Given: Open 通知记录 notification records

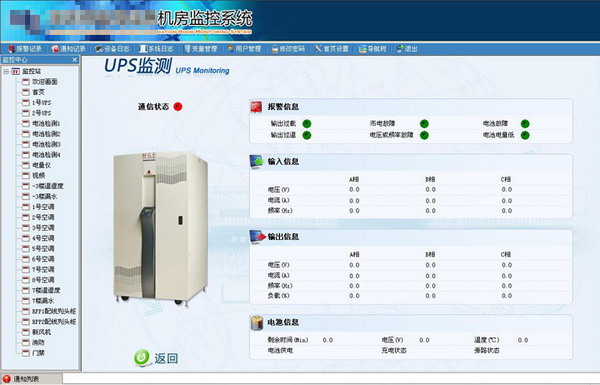Looking at the screenshot, I should click(69, 49).
